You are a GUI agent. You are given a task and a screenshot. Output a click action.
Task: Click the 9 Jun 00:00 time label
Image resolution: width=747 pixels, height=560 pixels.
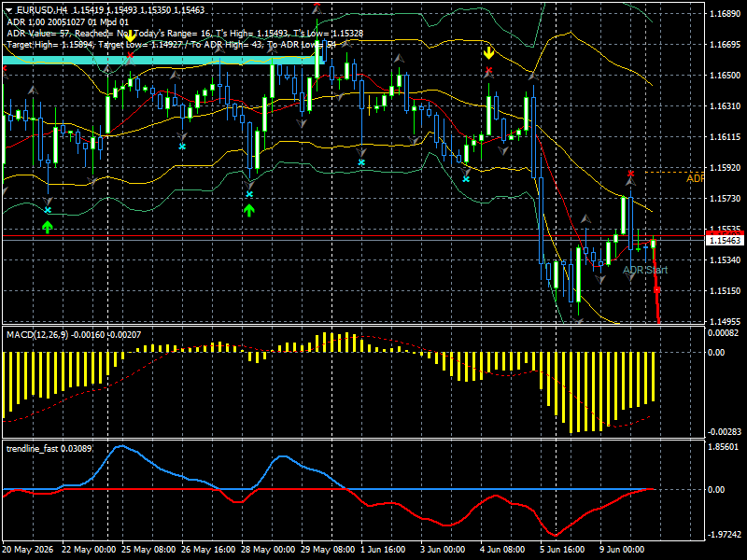622,550
